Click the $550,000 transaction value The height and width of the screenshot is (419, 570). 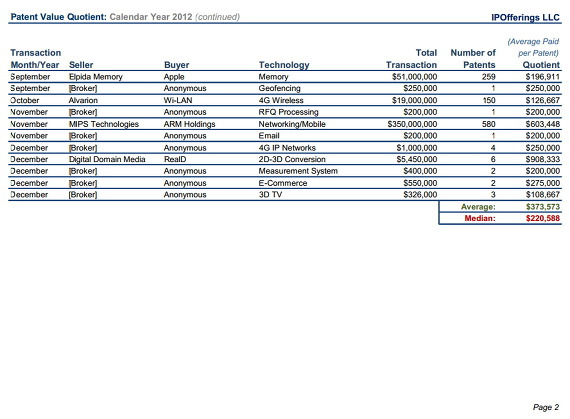[420, 183]
